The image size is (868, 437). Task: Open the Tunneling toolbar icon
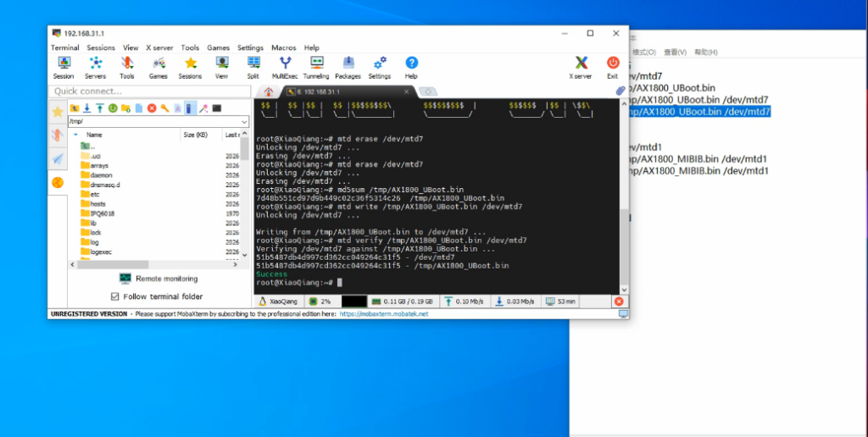(316, 68)
